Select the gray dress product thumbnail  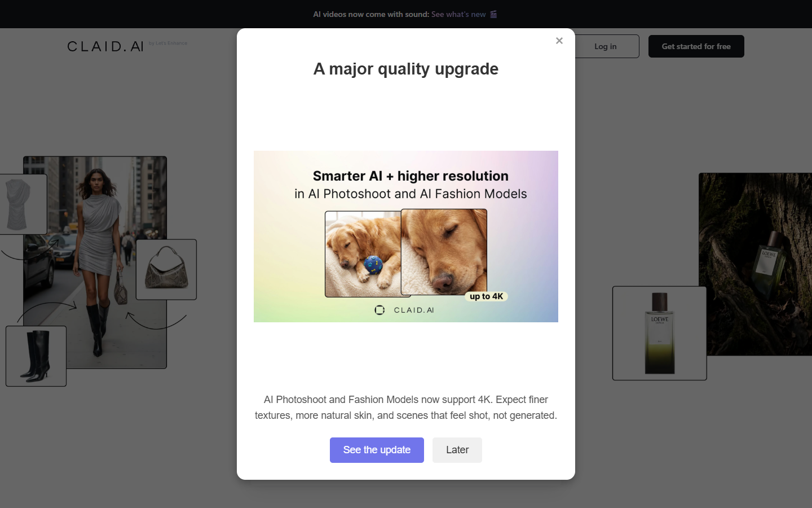point(23,204)
